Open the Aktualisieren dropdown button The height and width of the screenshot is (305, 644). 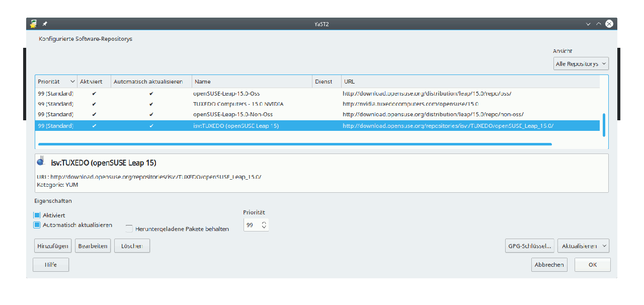coord(584,246)
